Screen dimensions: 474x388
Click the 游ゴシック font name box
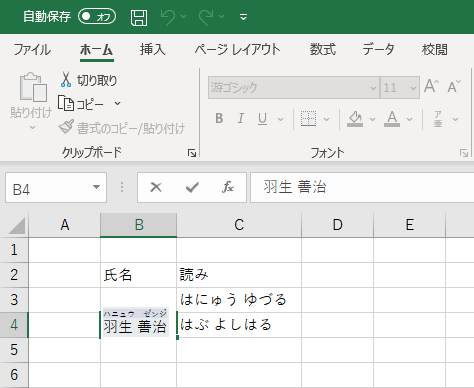(x=294, y=88)
